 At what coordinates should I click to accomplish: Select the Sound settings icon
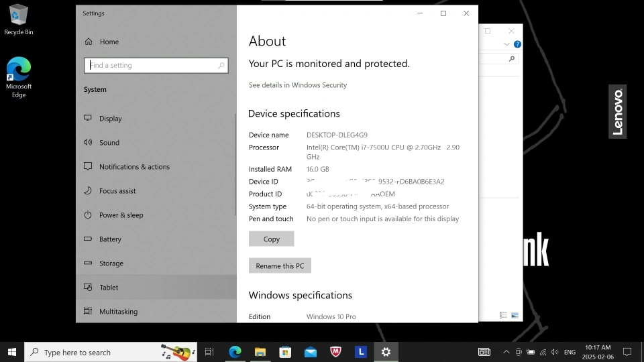point(88,143)
